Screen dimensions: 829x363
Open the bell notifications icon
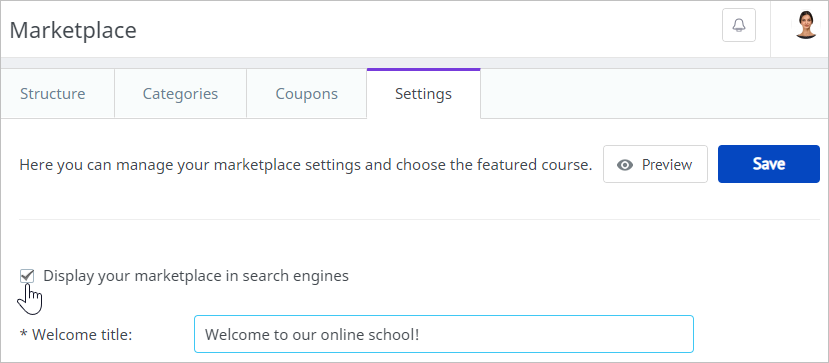pos(739,25)
